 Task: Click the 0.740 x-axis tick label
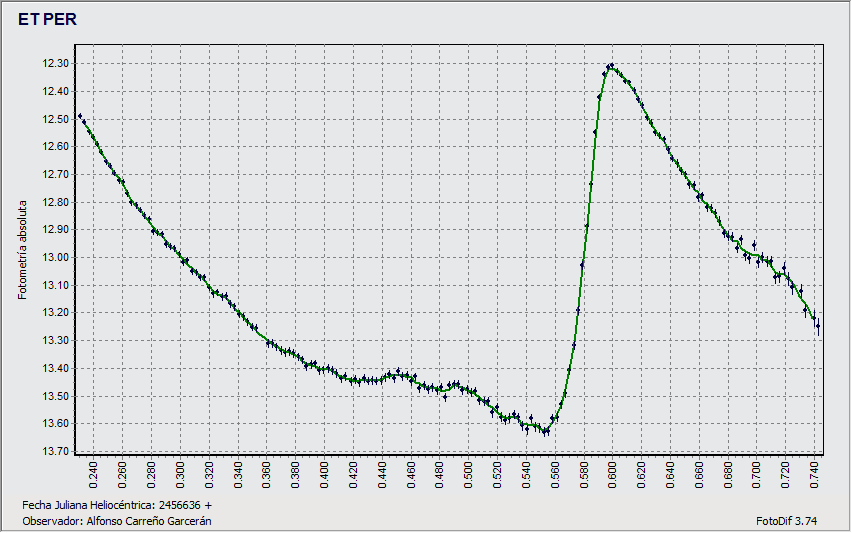(816, 472)
